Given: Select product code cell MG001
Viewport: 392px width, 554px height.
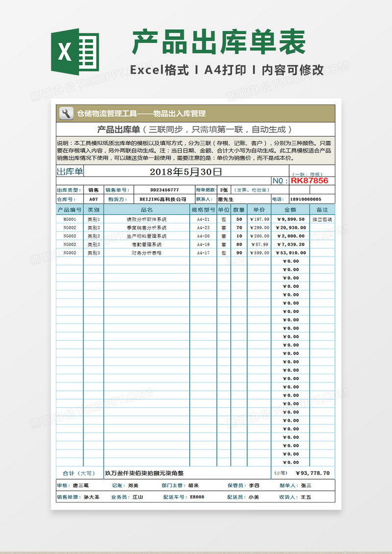Looking at the screenshot, I should tap(70, 219).
